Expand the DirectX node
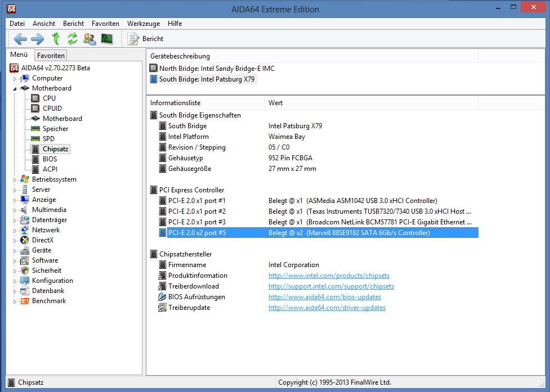Screen dimensions: 550x392 pyautogui.click(x=15, y=241)
